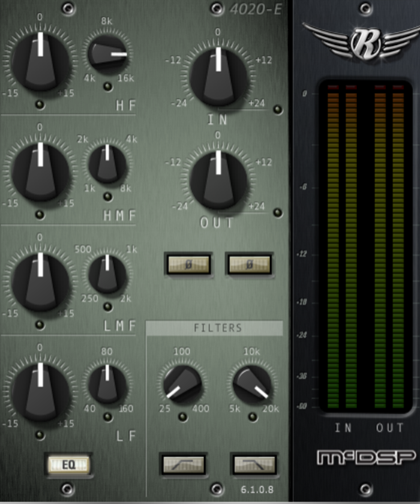420x504 pixels.
Task: Click the OUT label below the output knob
Action: pos(216,223)
